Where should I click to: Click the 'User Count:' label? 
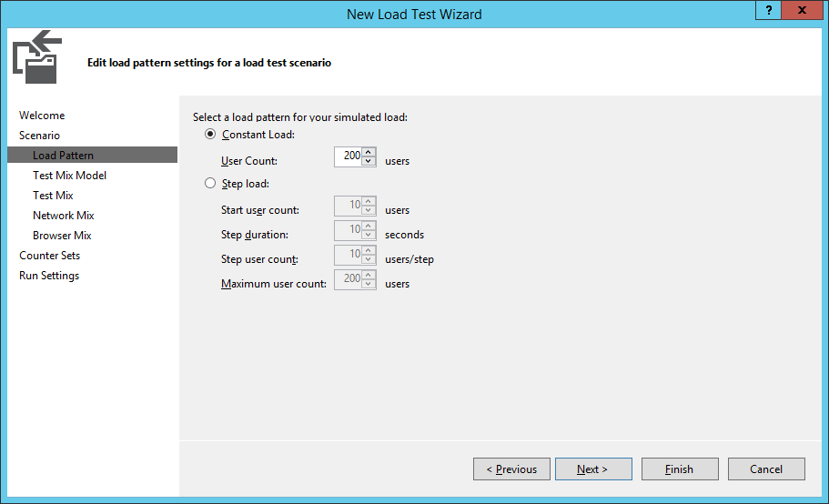pyautogui.click(x=249, y=161)
